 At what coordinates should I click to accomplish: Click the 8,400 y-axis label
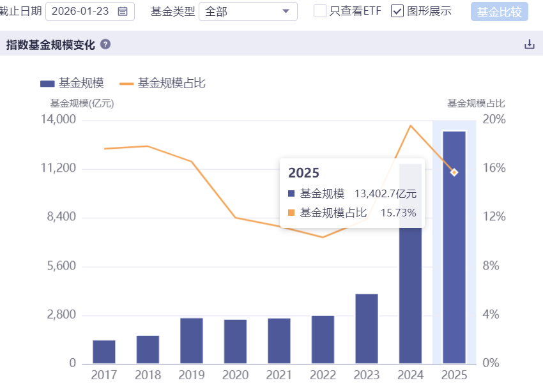click(x=61, y=216)
